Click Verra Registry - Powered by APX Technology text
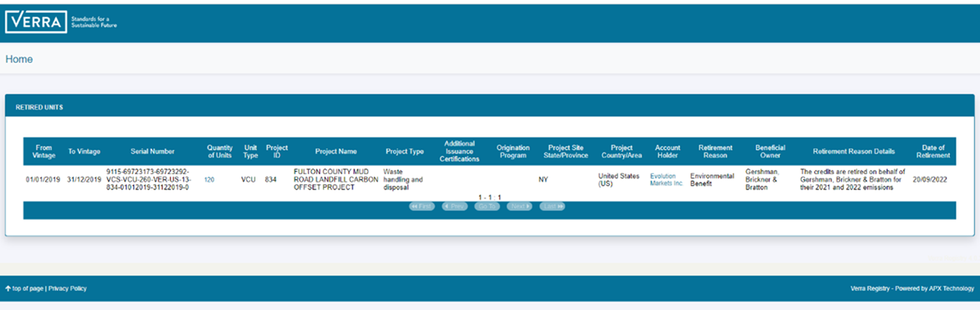The width and height of the screenshot is (980, 310). coord(912,288)
